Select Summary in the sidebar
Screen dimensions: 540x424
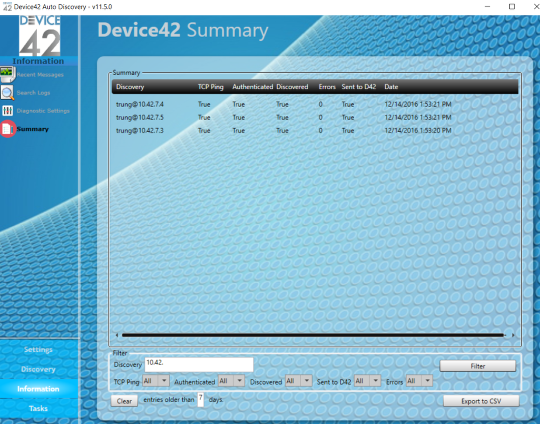click(x=33, y=129)
